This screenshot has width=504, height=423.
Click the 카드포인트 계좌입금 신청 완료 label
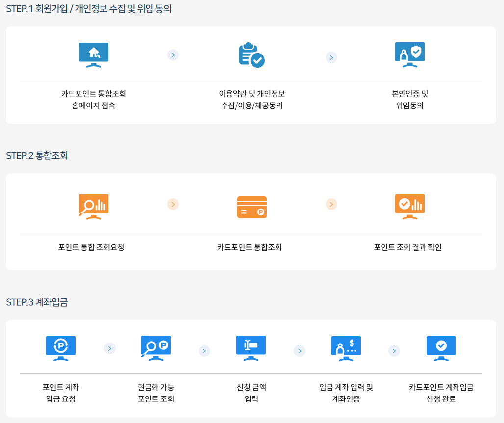click(441, 394)
